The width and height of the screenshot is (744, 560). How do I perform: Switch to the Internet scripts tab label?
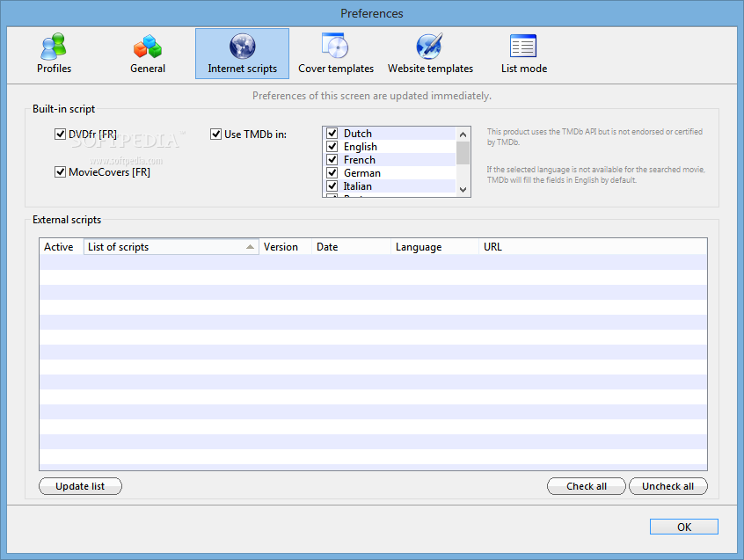click(242, 69)
